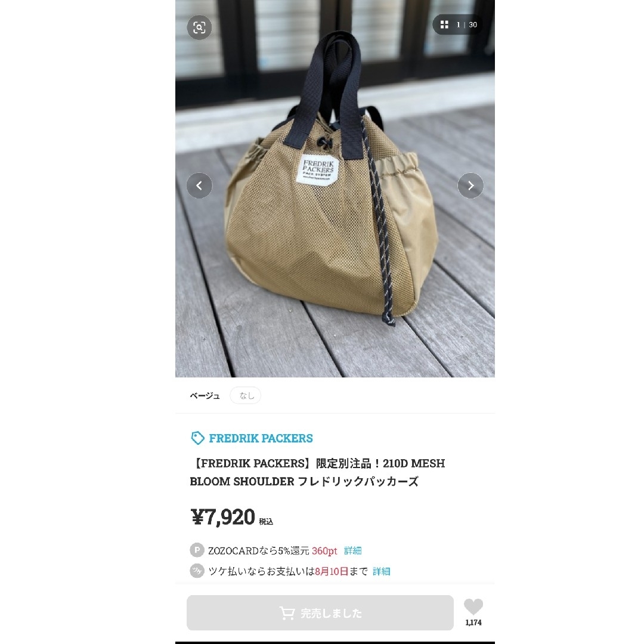Click the ツケ払い circle icon
The height and width of the screenshot is (644, 644).
197,571
